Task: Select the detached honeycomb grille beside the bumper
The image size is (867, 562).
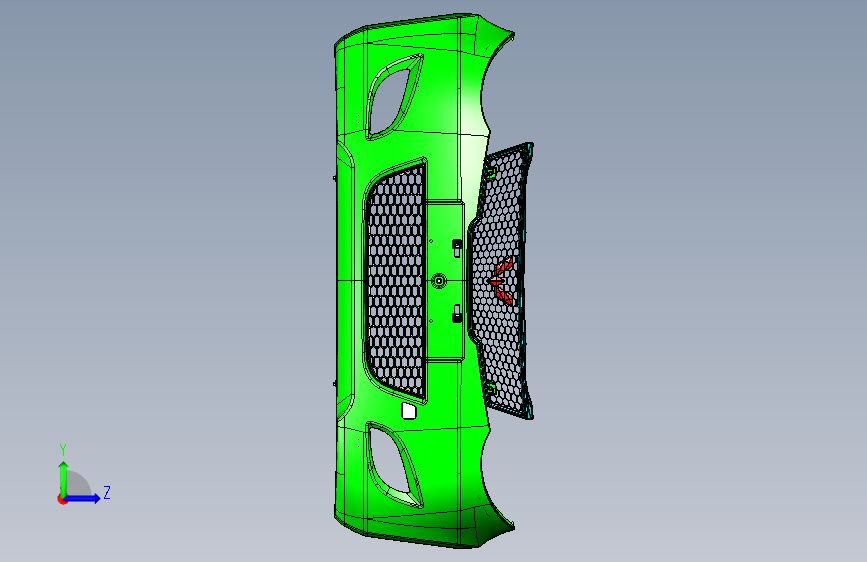Action: pos(501,280)
